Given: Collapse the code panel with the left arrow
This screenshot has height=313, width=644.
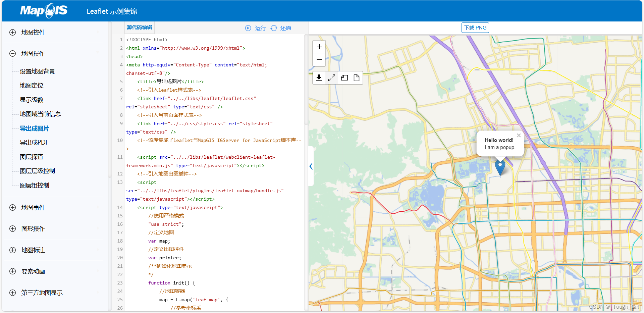Looking at the screenshot, I should (x=311, y=166).
